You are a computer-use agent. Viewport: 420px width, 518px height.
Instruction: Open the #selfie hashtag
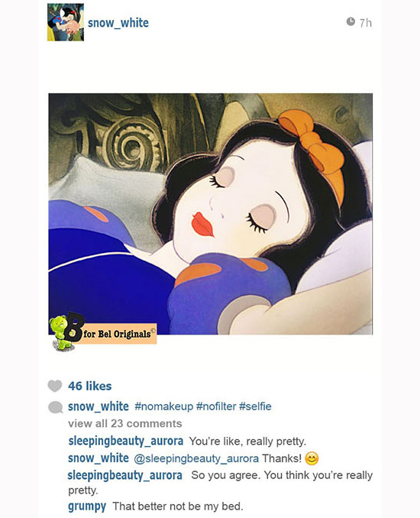tap(255, 406)
